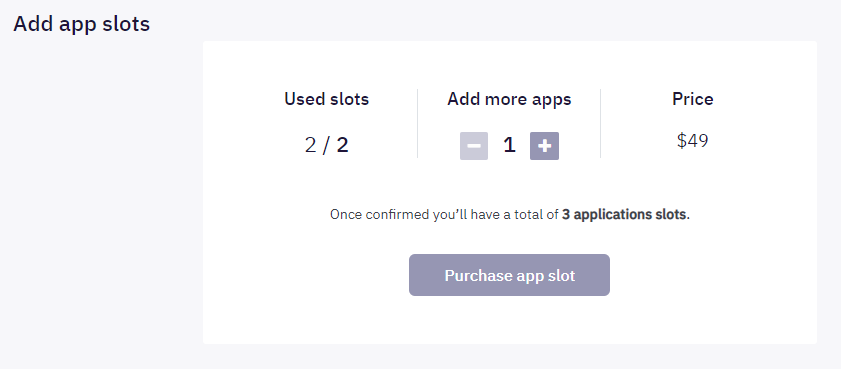Click the word 'slots' in the page heading

[127, 24]
